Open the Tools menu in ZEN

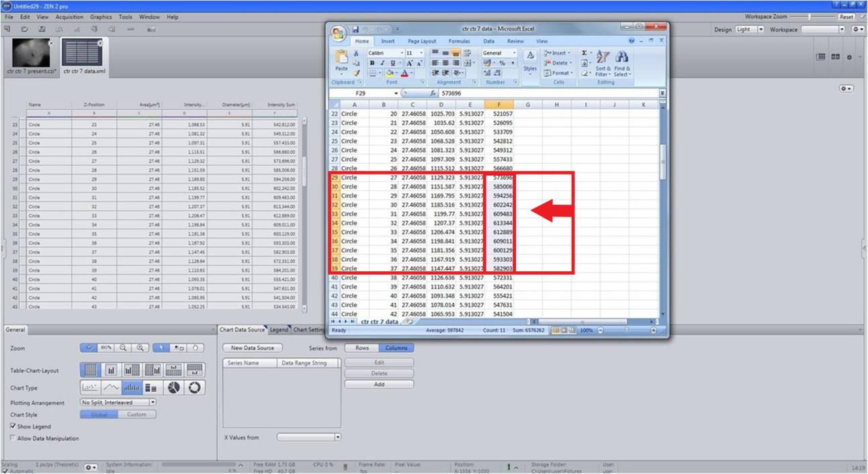point(126,17)
